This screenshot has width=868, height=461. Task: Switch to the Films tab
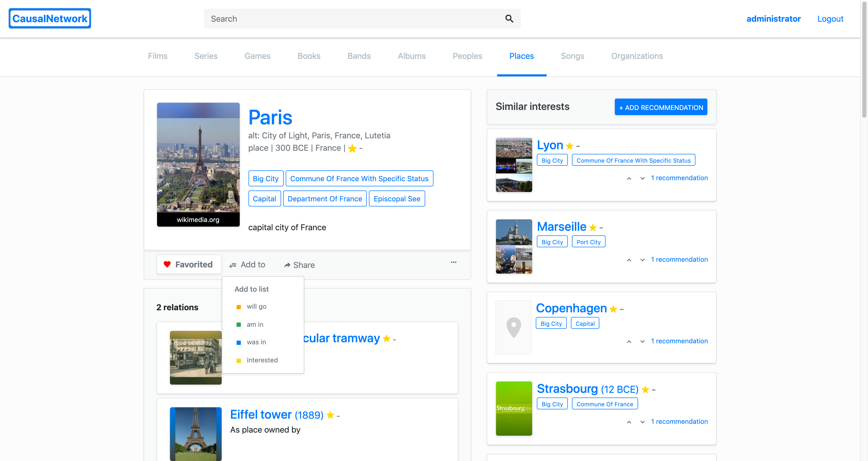pos(157,56)
